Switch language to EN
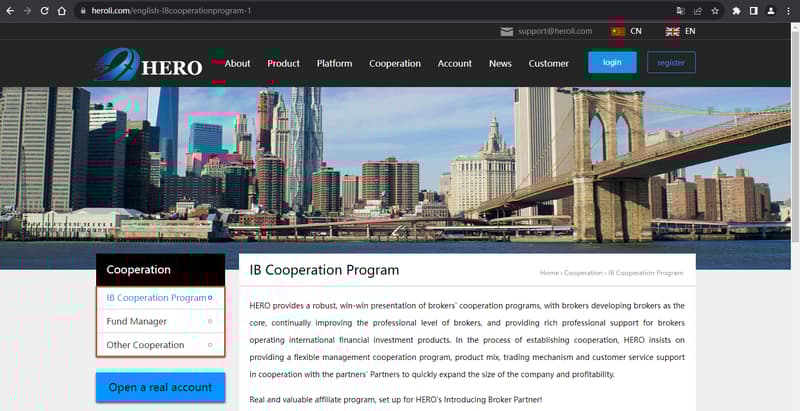 [690, 31]
